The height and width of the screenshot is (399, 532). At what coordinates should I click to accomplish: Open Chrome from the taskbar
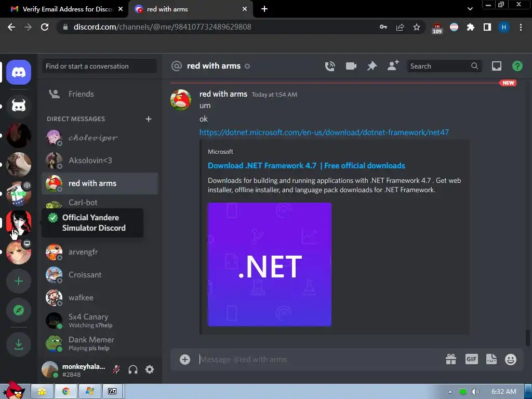pos(66,391)
